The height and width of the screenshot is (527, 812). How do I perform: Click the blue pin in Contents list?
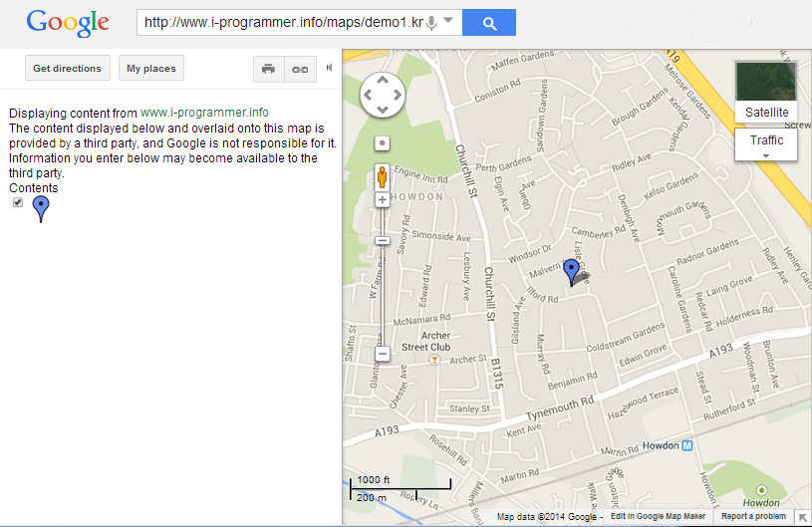(x=41, y=209)
